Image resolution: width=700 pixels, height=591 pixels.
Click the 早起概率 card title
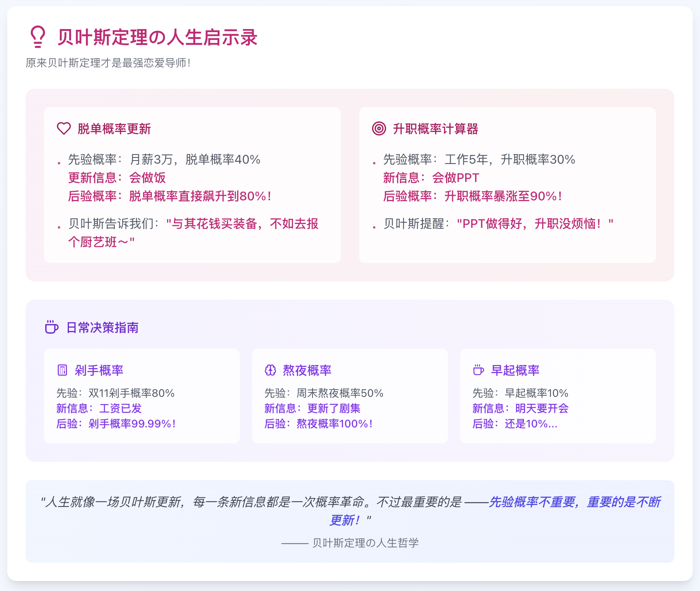[515, 370]
